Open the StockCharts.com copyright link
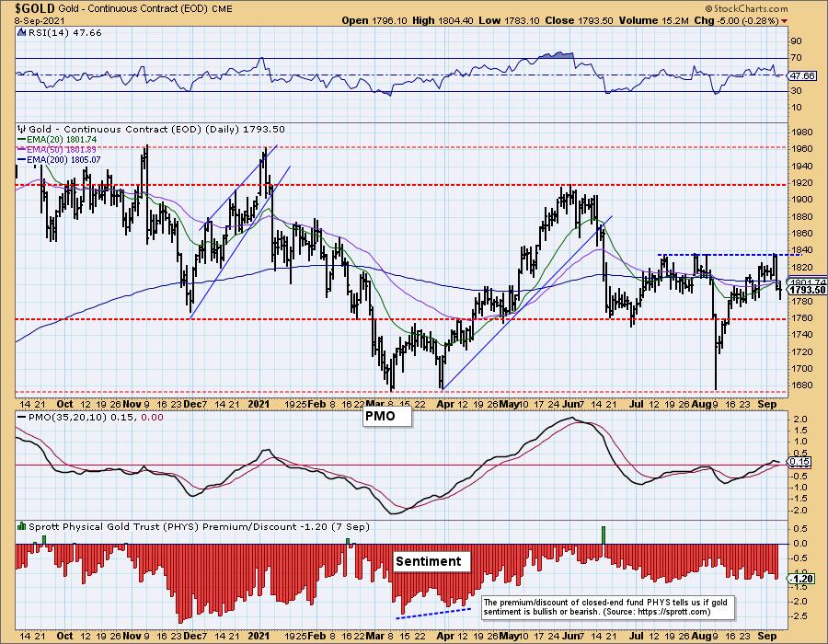Image resolution: width=828 pixels, height=644 pixels. [746, 8]
